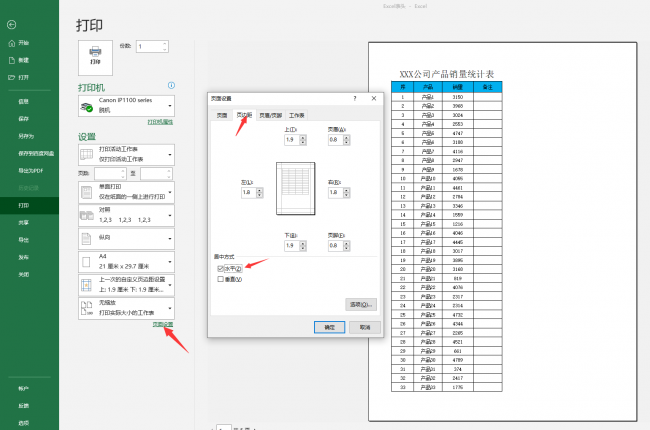Select Info (信息) in the sidebar
This screenshot has width=650, height=430.
click(x=24, y=102)
